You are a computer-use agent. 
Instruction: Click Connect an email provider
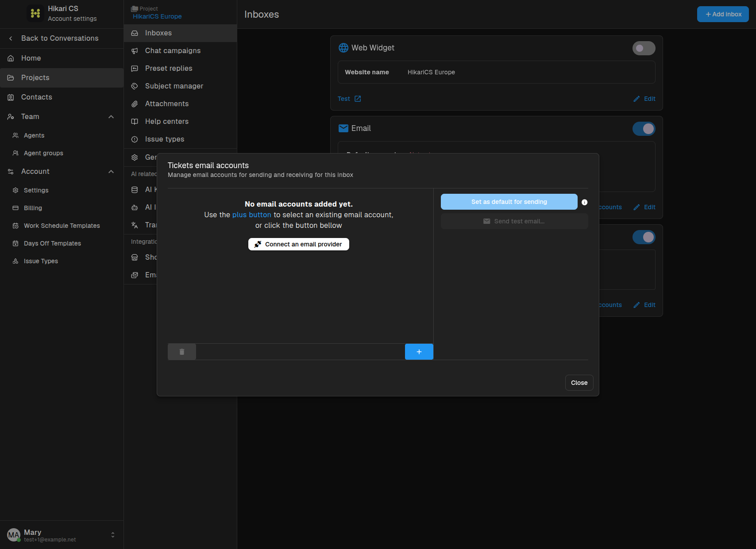point(299,244)
